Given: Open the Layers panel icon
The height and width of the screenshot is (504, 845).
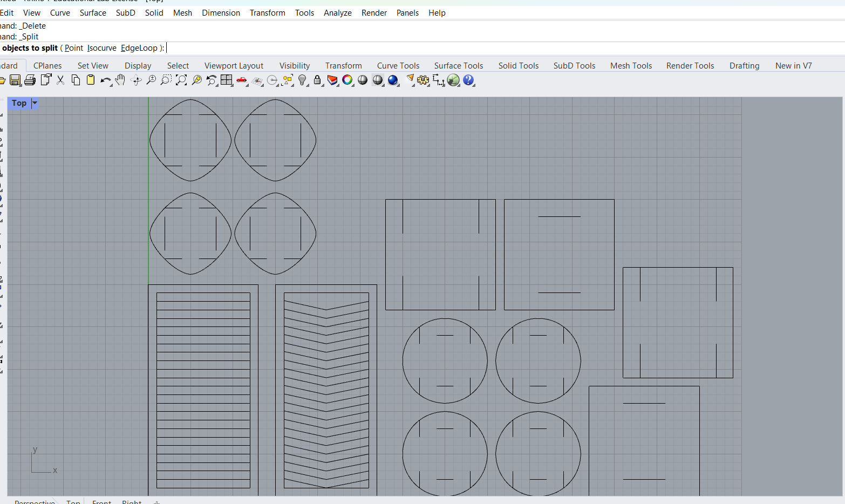Looking at the screenshot, I should point(332,80).
